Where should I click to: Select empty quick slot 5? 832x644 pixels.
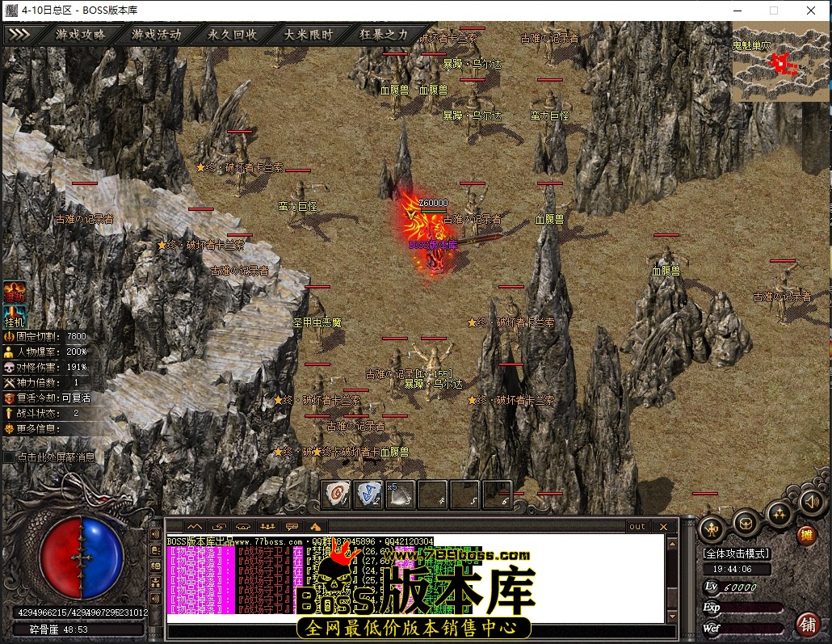pyautogui.click(x=464, y=495)
